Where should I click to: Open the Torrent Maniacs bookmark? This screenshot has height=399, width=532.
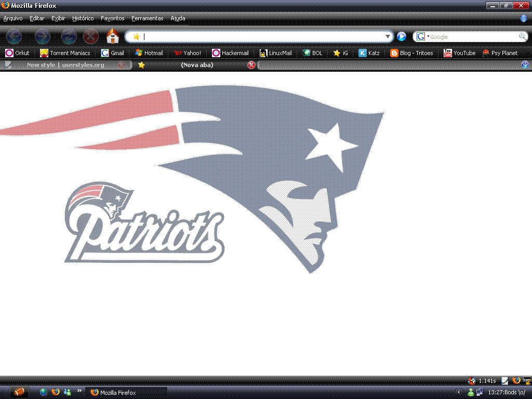[x=65, y=53]
